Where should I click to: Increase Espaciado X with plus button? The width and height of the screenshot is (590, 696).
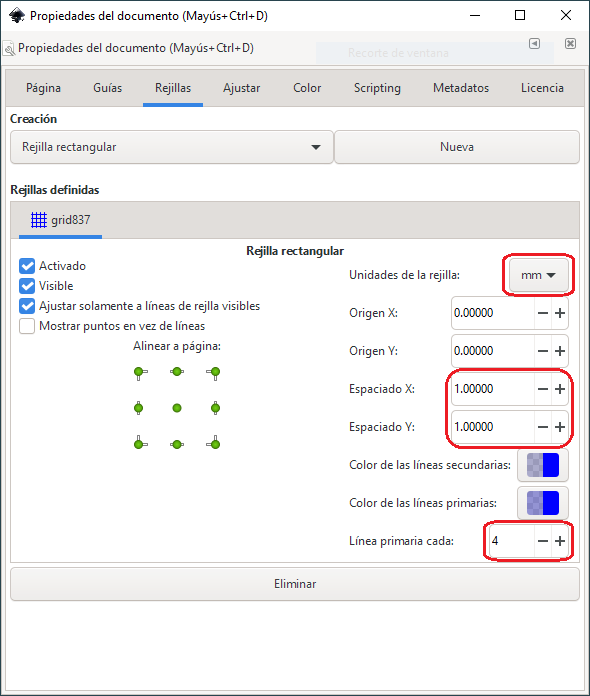[x=560, y=389]
